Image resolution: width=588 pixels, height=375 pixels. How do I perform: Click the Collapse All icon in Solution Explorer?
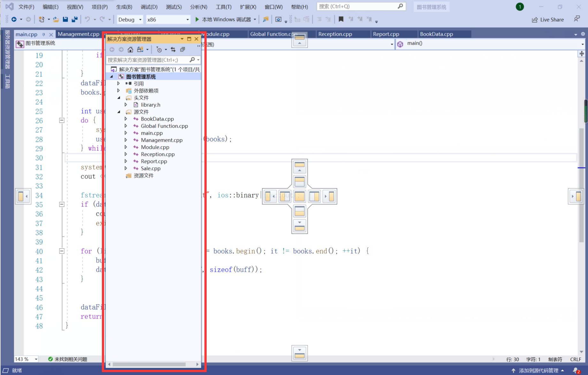(x=182, y=50)
